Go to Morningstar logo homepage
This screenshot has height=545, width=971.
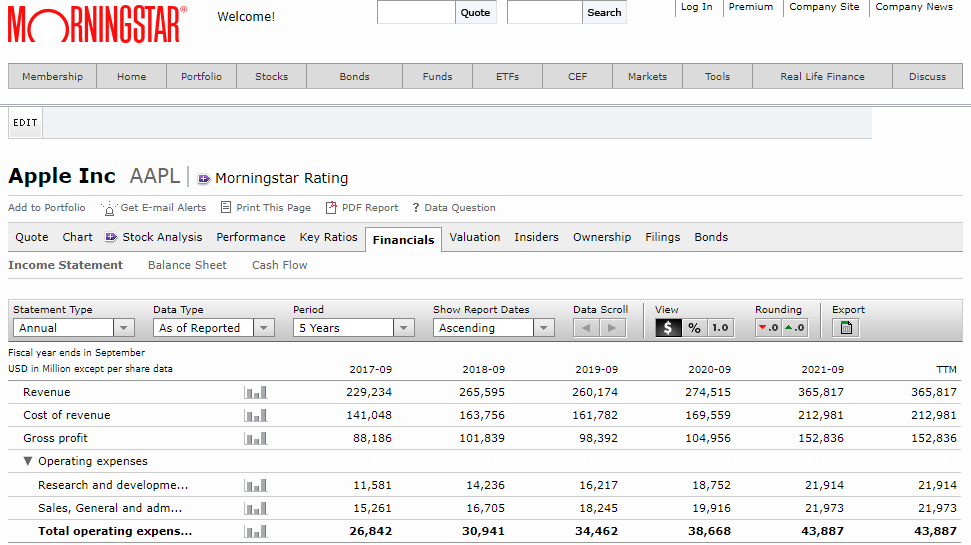(x=97, y=24)
